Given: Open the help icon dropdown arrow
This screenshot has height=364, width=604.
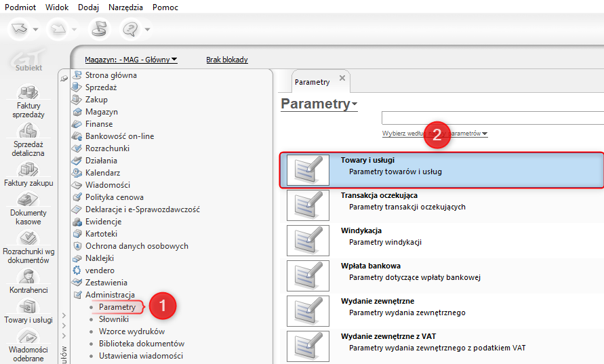Looking at the screenshot, I should click(147, 29).
